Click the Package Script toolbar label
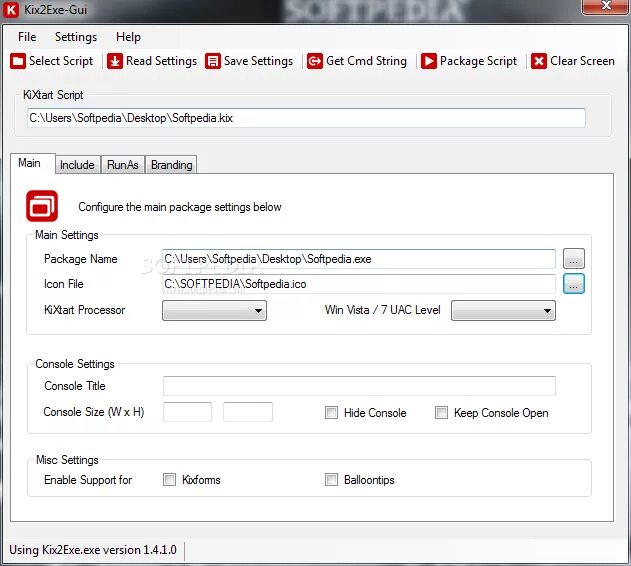Viewport: 631px width, 566px height. tap(478, 61)
